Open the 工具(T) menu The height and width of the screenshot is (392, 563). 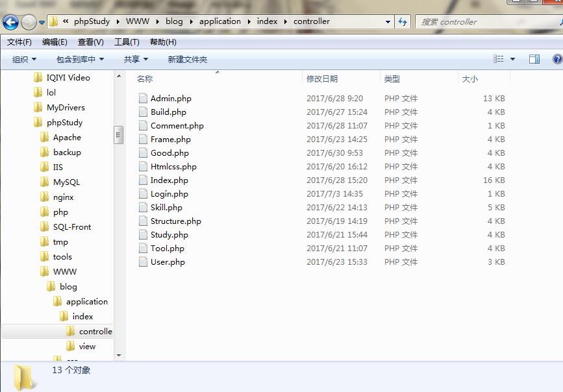coord(127,42)
